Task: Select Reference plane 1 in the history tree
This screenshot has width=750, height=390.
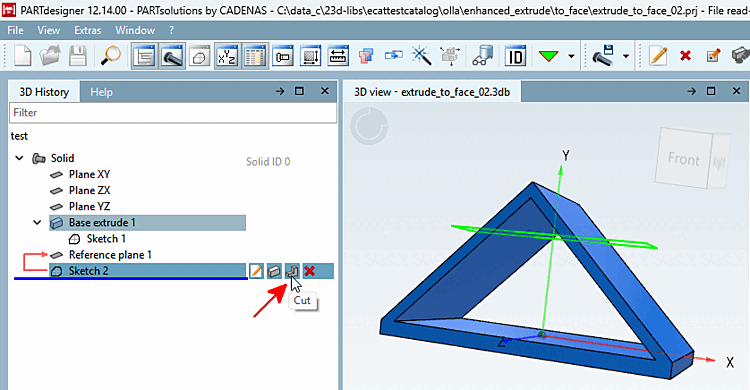Action: coord(110,255)
